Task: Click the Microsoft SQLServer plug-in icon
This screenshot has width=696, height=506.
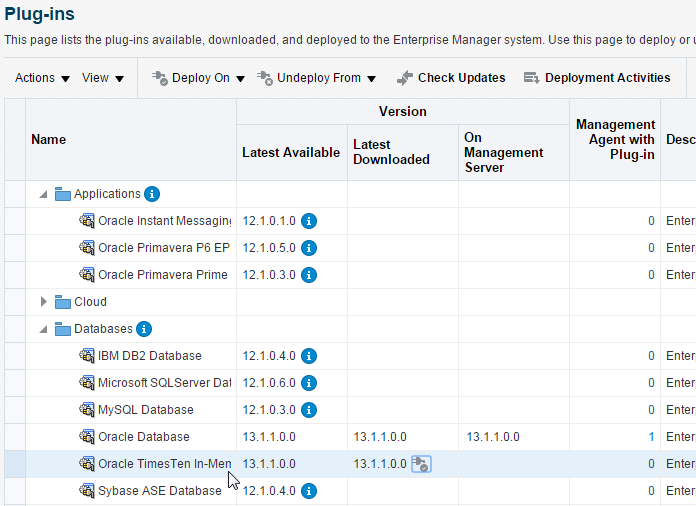Action: 87,383
